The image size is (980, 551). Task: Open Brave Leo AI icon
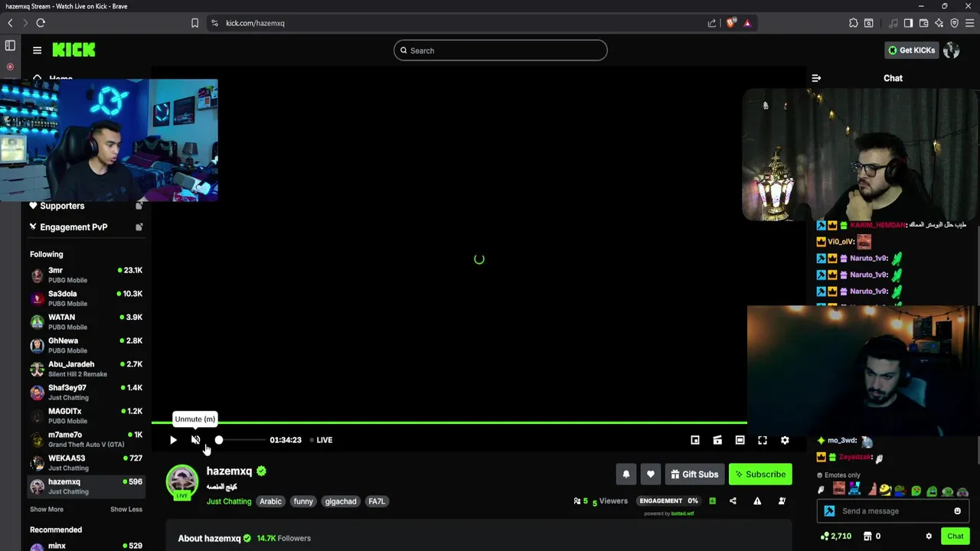939,23
